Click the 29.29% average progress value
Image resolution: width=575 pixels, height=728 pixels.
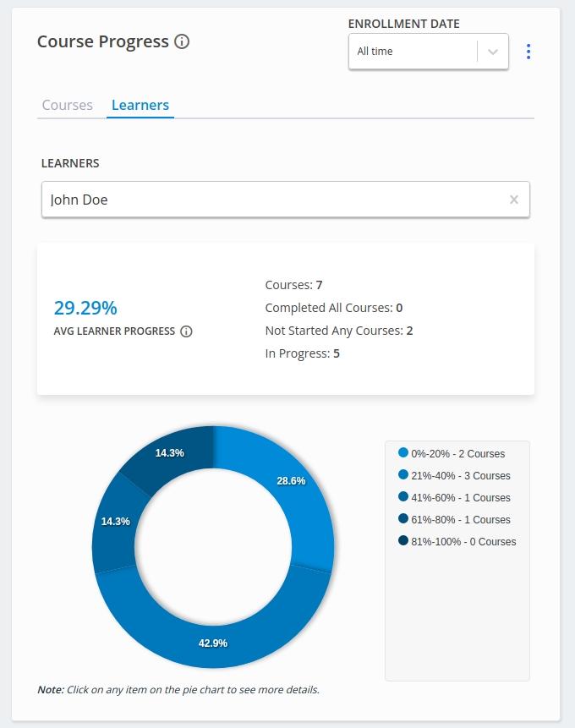point(85,308)
